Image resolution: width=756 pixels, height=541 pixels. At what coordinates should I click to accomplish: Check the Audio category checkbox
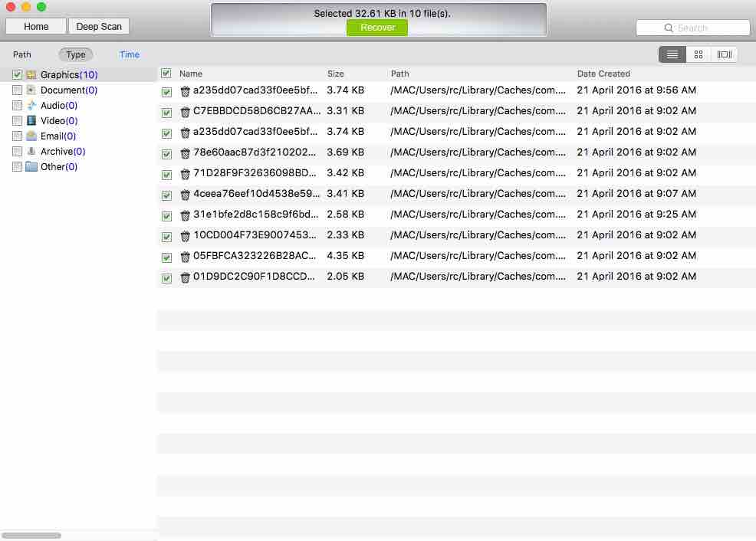coord(17,106)
